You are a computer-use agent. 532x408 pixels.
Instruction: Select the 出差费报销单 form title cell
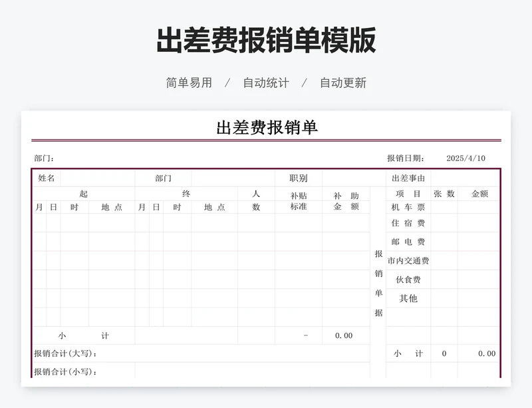click(267, 127)
